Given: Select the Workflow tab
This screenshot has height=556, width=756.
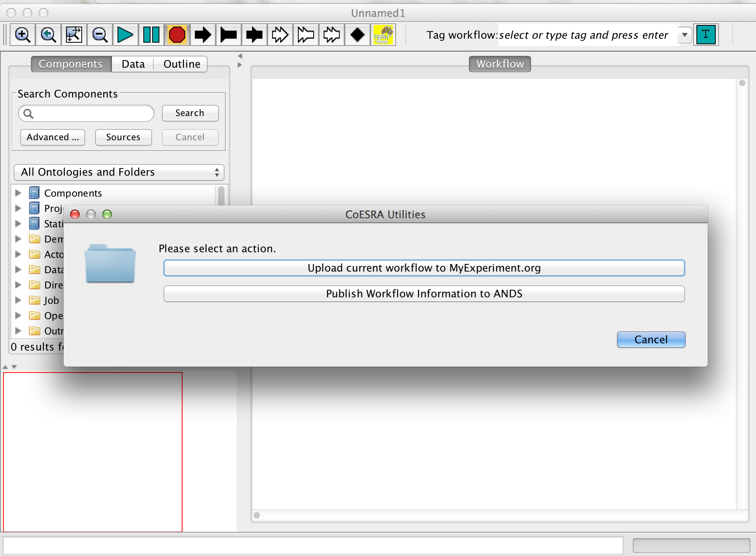Looking at the screenshot, I should (500, 64).
